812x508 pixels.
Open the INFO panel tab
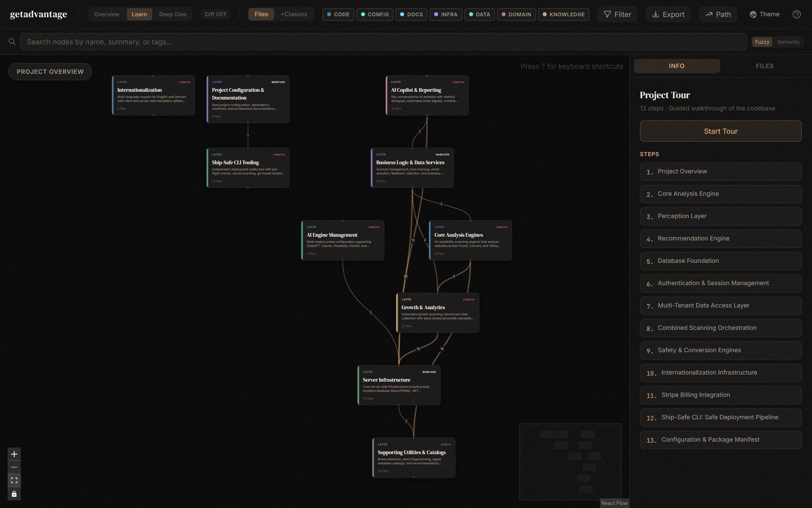tap(676, 66)
